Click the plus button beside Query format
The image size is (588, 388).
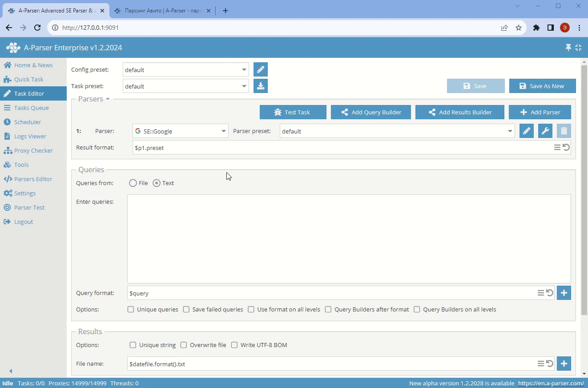pyautogui.click(x=564, y=293)
